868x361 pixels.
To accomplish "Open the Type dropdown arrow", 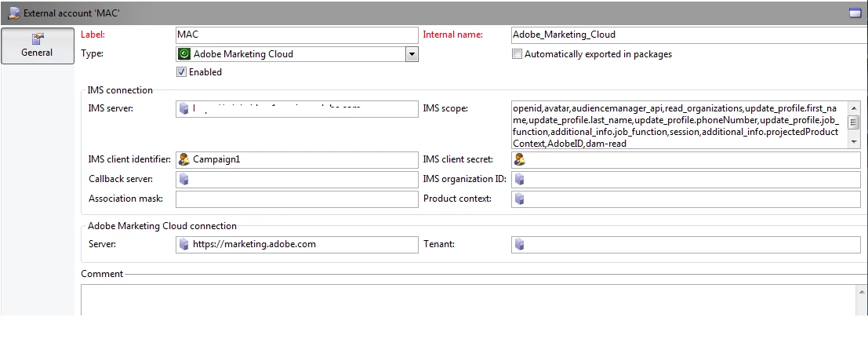I will (412, 54).
